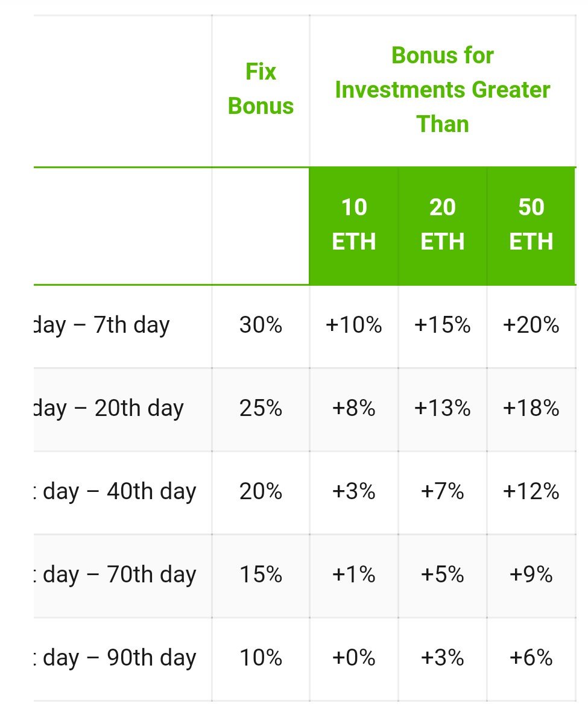Select the Bonus for Investments Greater Than header

click(443, 90)
